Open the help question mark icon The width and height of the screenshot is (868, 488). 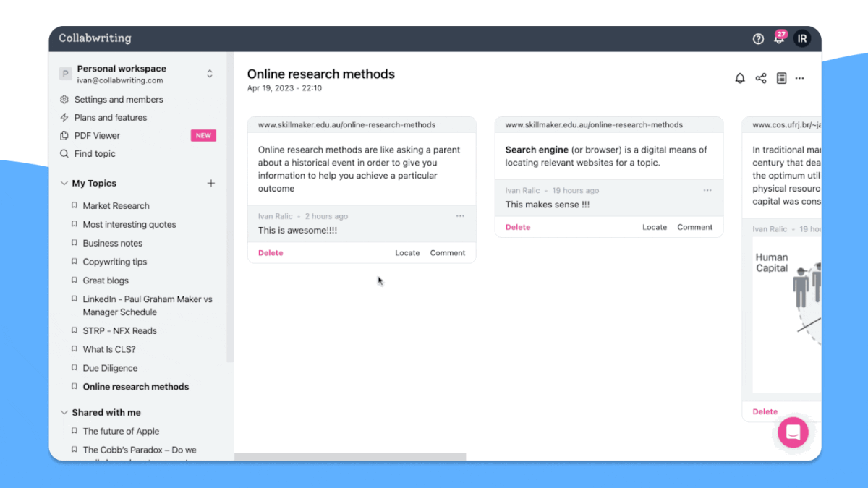[x=758, y=39]
